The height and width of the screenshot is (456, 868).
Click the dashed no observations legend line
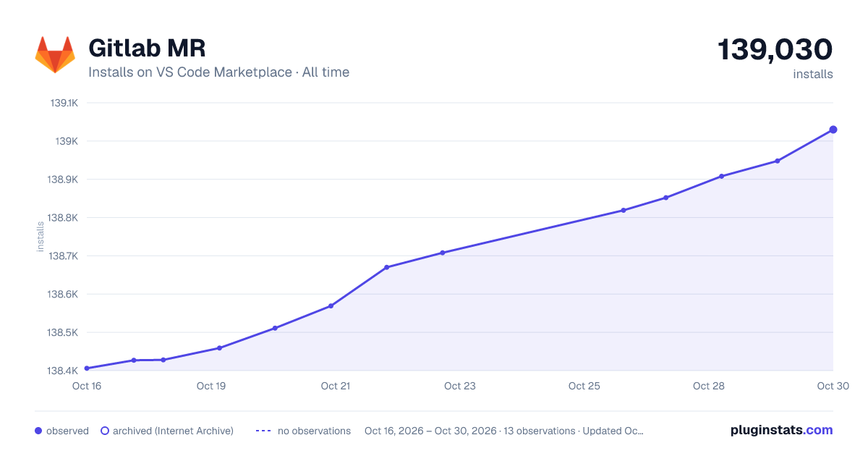[263, 431]
